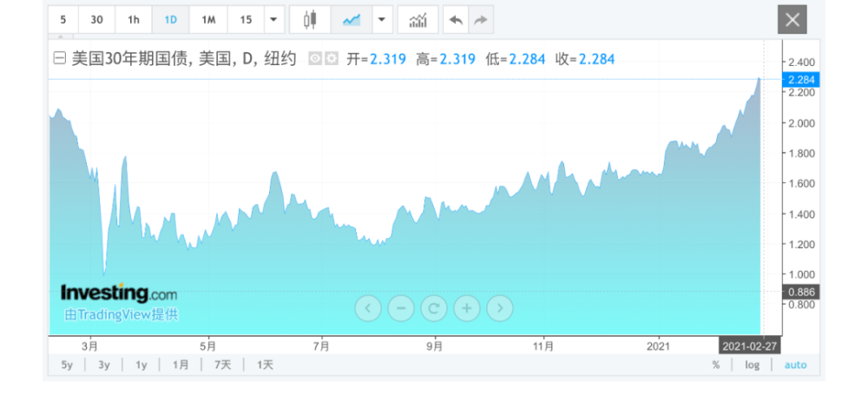Toggle the log scale
The width and height of the screenshot is (868, 401).
pyautogui.click(x=753, y=365)
